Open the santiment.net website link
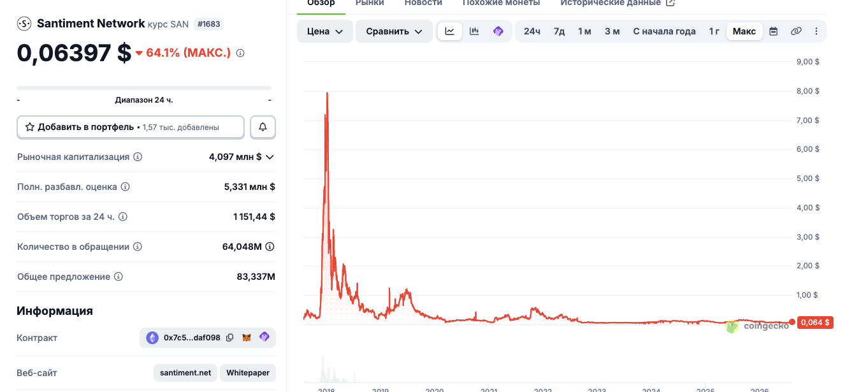 coord(185,373)
